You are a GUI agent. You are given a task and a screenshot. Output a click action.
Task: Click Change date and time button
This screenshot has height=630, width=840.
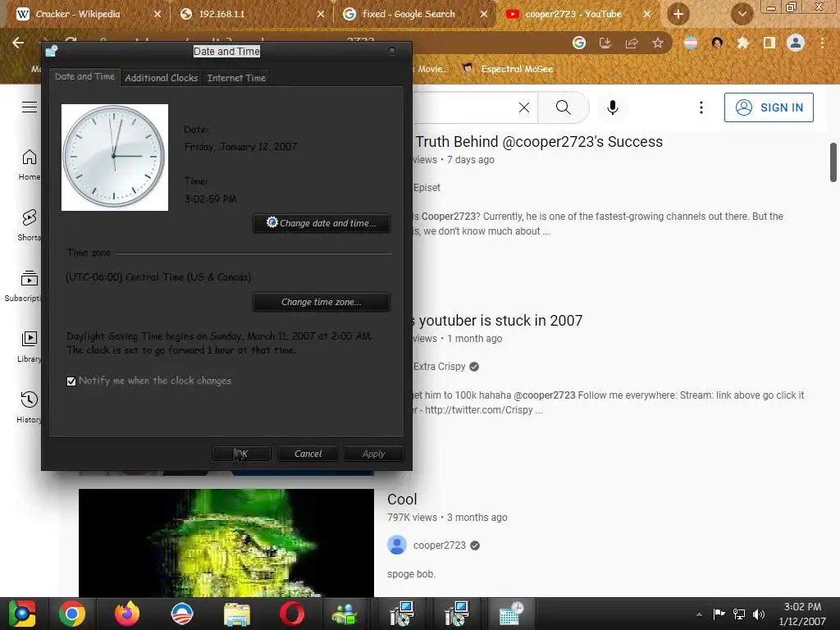(x=322, y=223)
